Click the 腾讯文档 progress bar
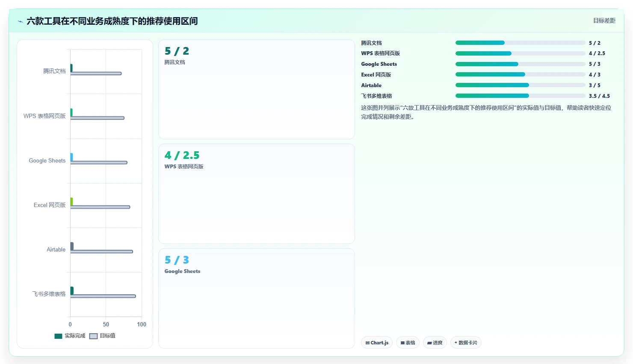 tap(520, 43)
